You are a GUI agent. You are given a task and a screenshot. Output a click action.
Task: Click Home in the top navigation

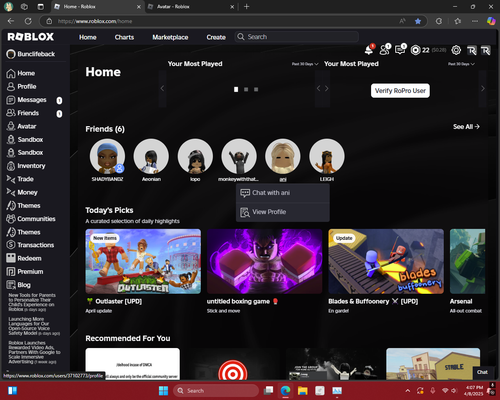pyautogui.click(x=88, y=37)
